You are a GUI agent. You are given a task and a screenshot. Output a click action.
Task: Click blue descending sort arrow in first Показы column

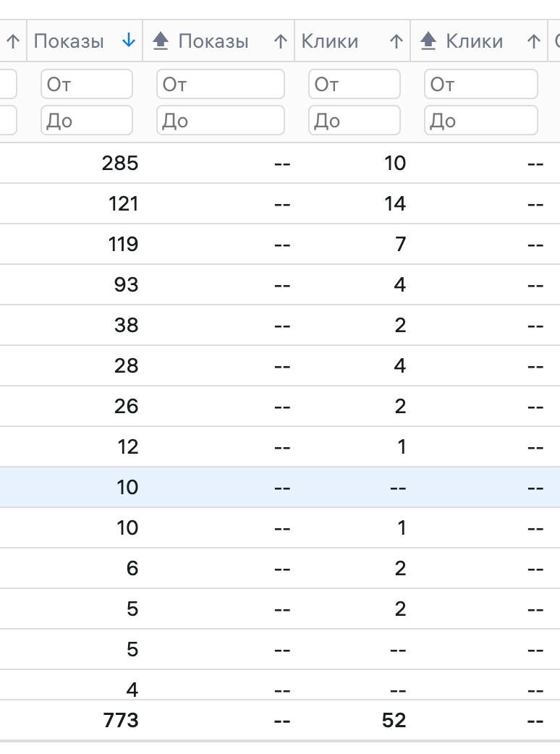128,41
